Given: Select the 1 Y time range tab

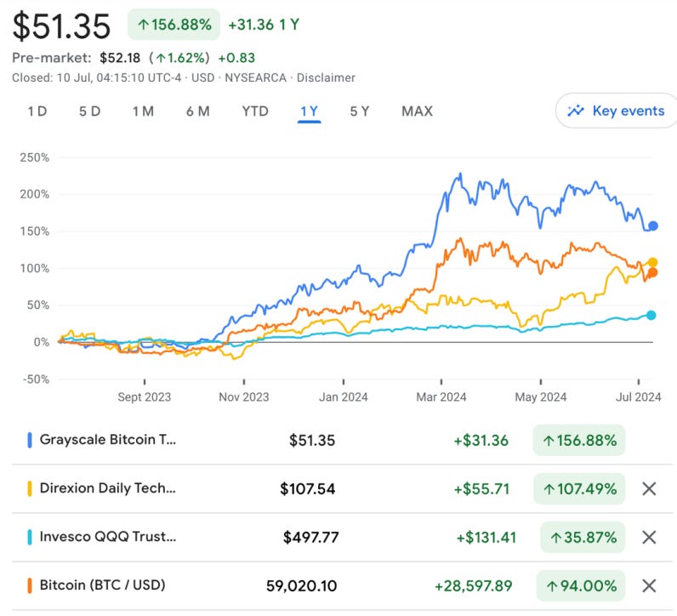Looking at the screenshot, I should [309, 111].
